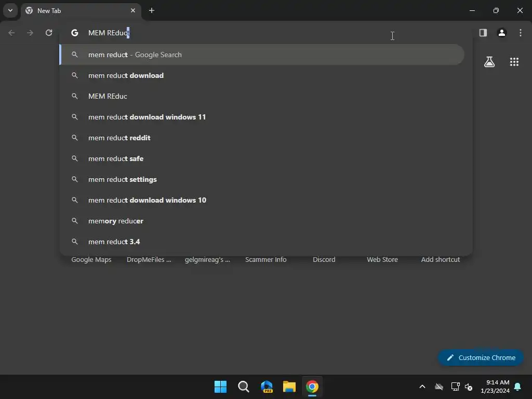Open a new tab with plus button

(x=152, y=10)
